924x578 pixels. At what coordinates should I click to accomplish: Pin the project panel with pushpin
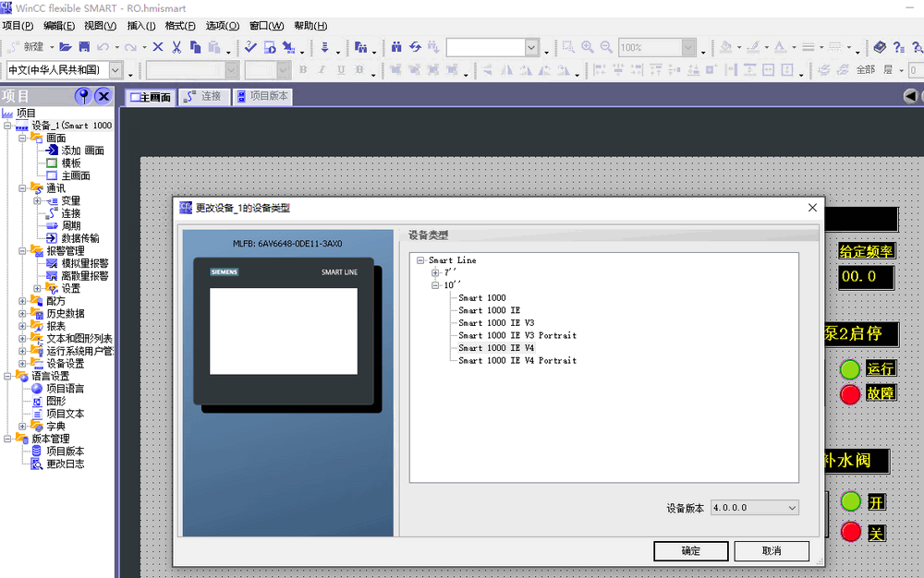coord(83,96)
